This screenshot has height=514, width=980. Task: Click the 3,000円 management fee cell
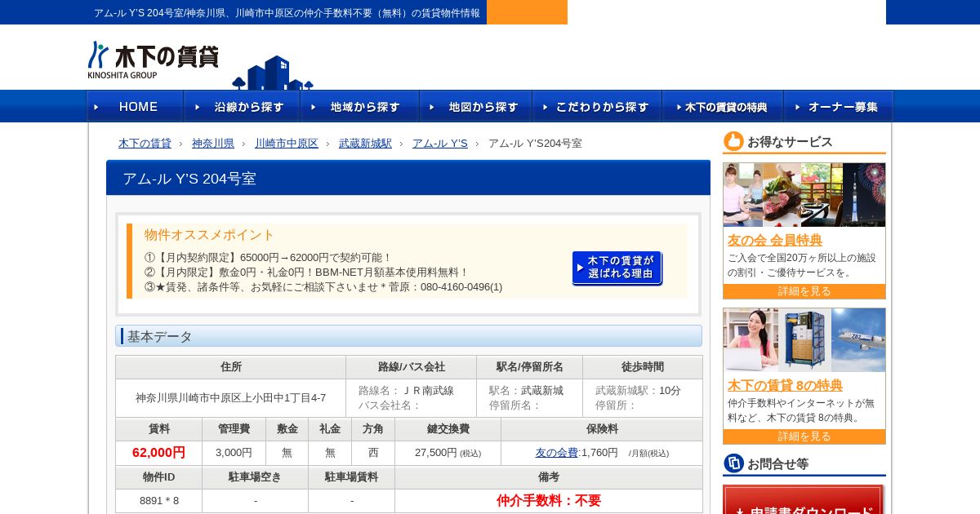pos(234,453)
